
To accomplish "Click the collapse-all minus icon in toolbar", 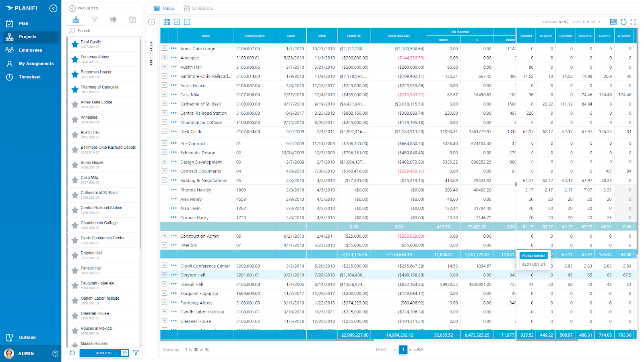I will click(186, 22).
